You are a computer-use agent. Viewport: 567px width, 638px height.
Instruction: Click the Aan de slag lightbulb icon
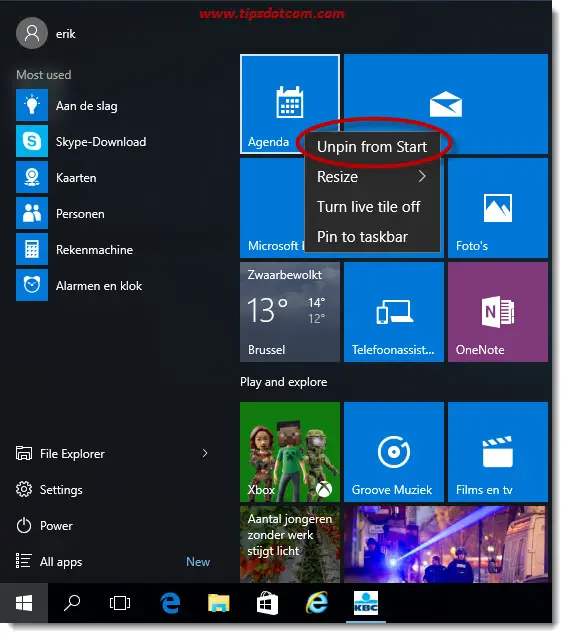32,105
